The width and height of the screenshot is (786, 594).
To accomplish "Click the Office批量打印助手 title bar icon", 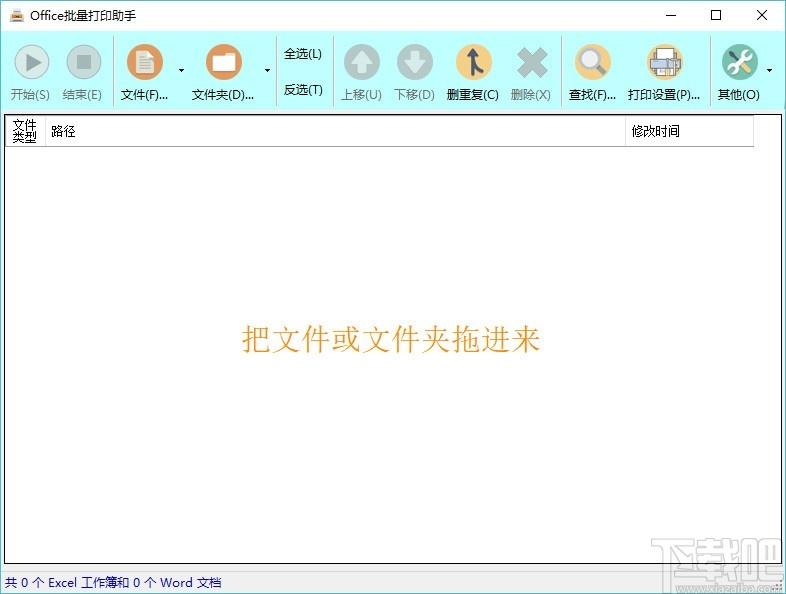I will (17, 16).
